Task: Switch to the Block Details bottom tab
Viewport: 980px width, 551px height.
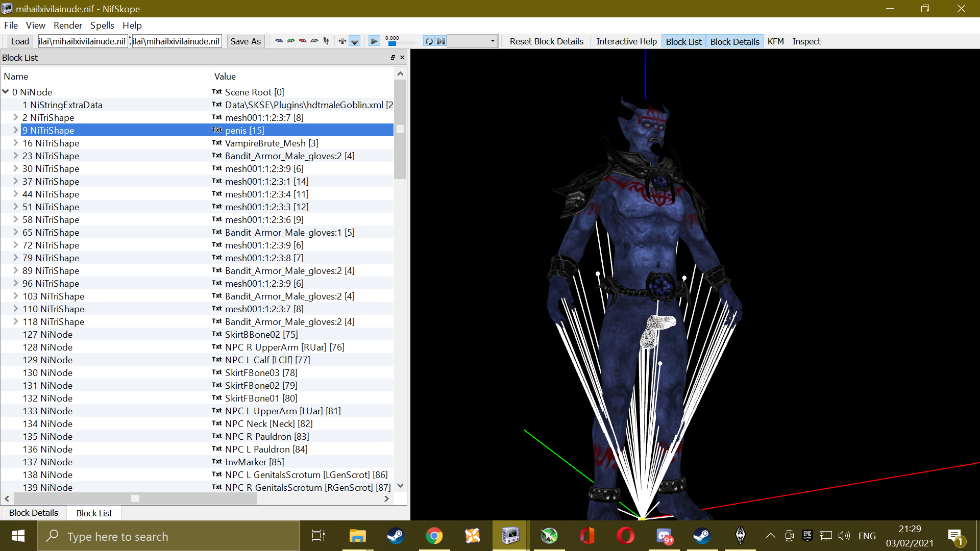Action: [34, 513]
